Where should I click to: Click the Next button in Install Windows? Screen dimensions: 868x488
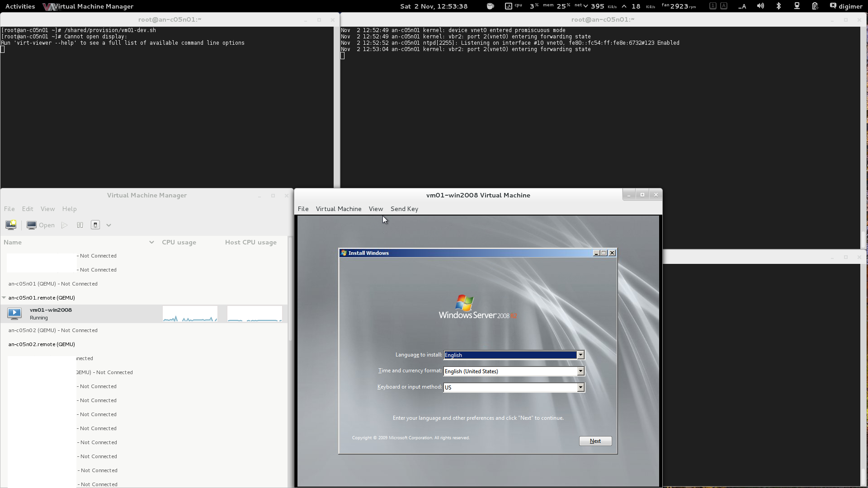595,441
